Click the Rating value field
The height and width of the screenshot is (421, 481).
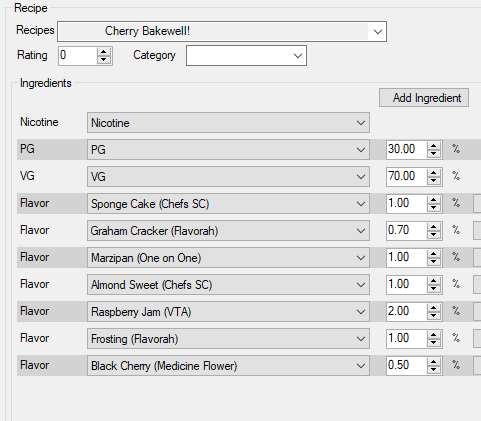[78, 55]
